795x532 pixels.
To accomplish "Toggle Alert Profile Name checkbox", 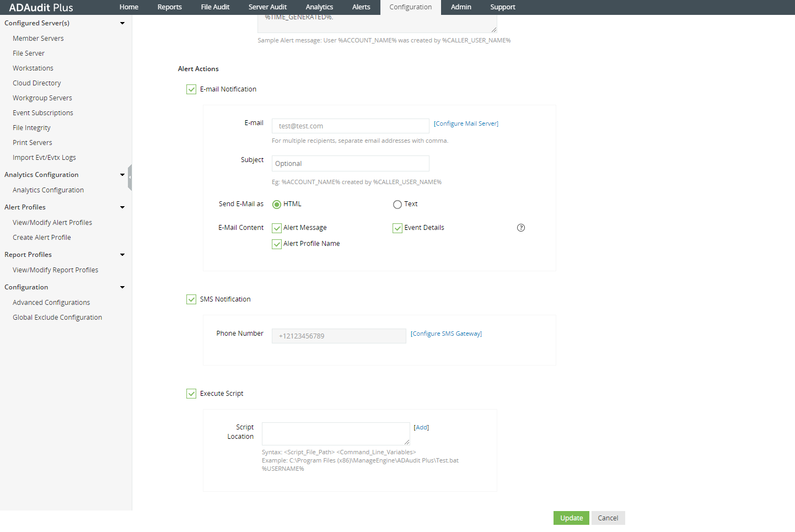I will click(277, 244).
